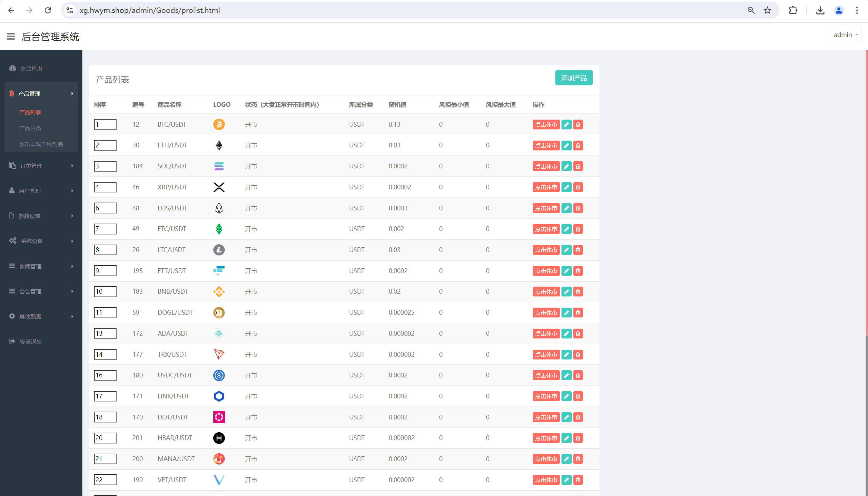The height and width of the screenshot is (496, 868).
Task: Open the admin user dropdown
Action: point(846,35)
